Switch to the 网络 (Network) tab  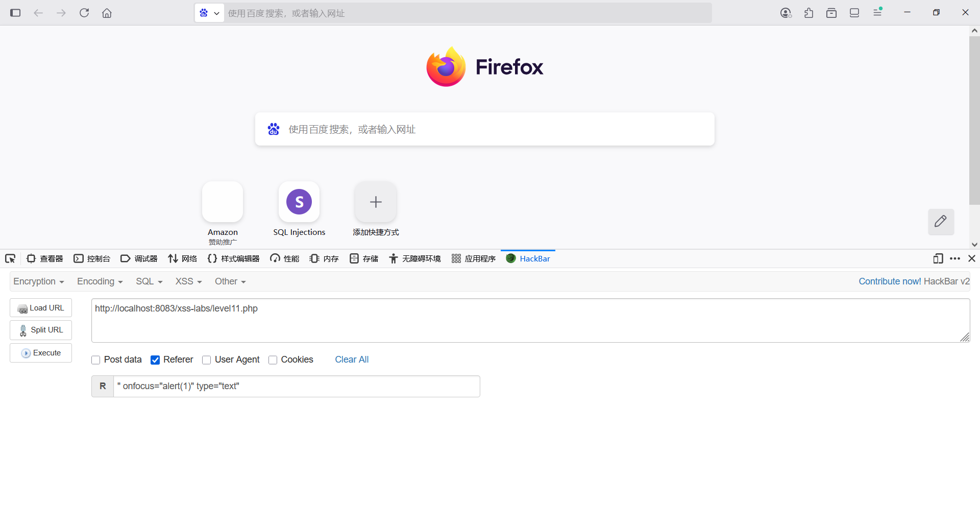coord(182,259)
